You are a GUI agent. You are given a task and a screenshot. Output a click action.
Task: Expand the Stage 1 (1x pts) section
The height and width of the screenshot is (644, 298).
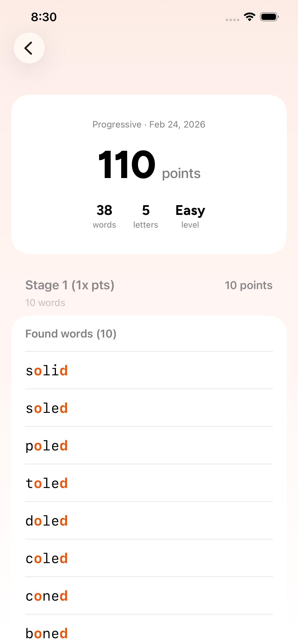point(70,285)
